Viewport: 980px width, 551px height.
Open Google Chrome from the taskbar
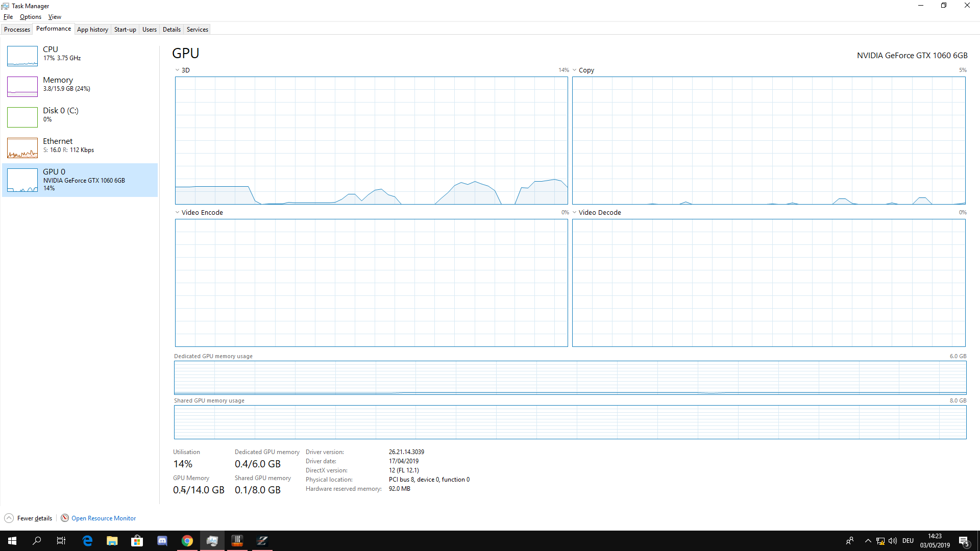(x=187, y=541)
